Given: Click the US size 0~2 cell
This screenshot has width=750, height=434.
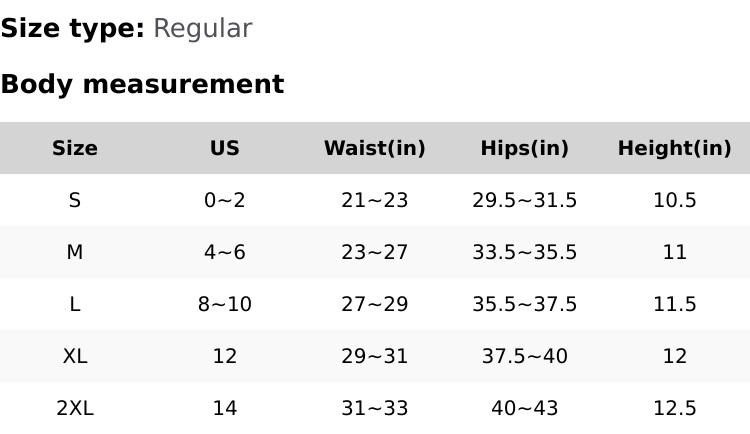Looking at the screenshot, I should click(225, 200).
